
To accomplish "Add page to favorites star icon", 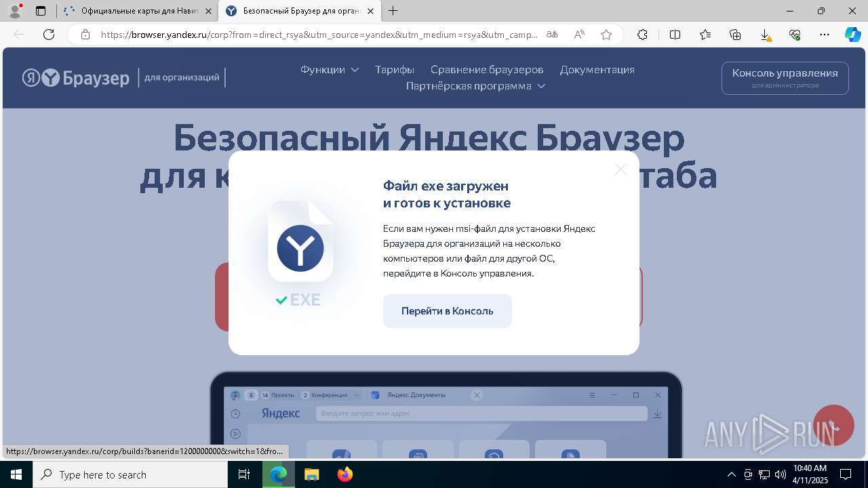I will click(x=606, y=35).
